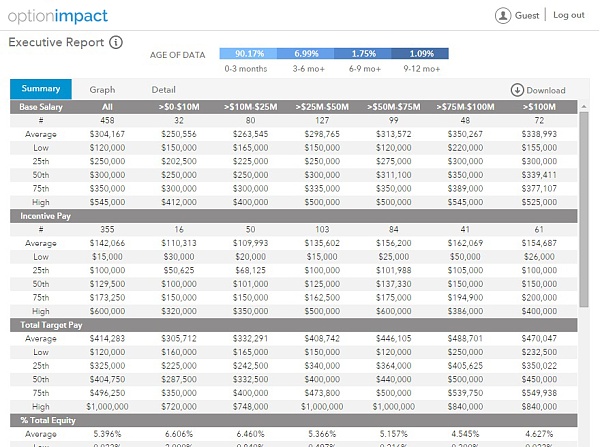600x447 pixels.
Task: Open the Graph tab
Action: point(102,89)
